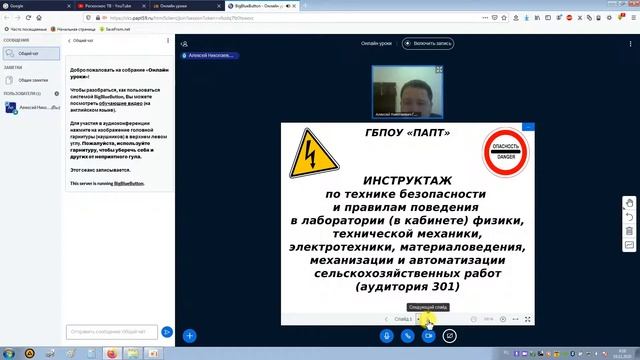The width and height of the screenshot is (640, 360).
Task: Fit presentation to width
Action: point(516,319)
